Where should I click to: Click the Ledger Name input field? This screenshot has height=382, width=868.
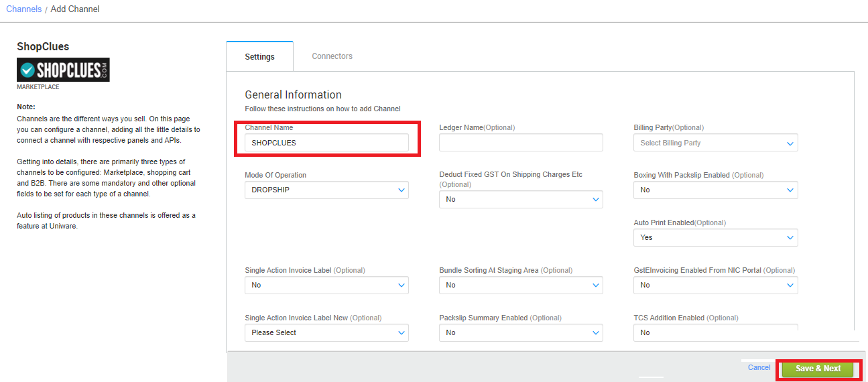(521, 143)
